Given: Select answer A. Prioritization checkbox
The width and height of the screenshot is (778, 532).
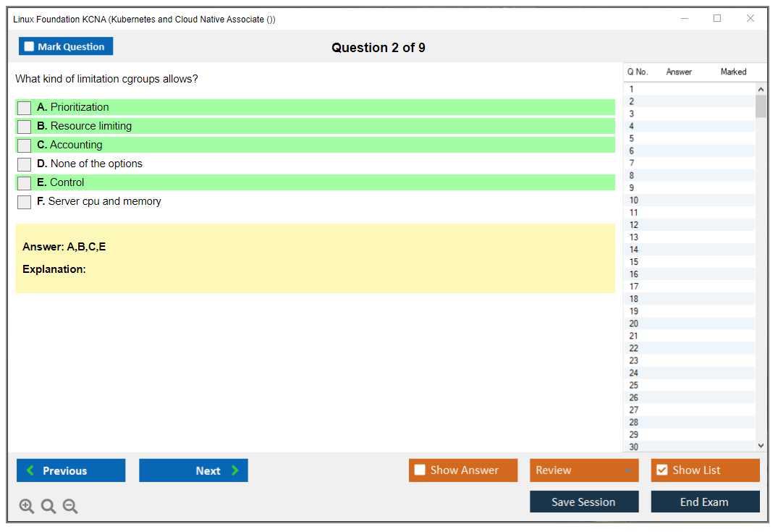Looking at the screenshot, I should pyautogui.click(x=25, y=108).
